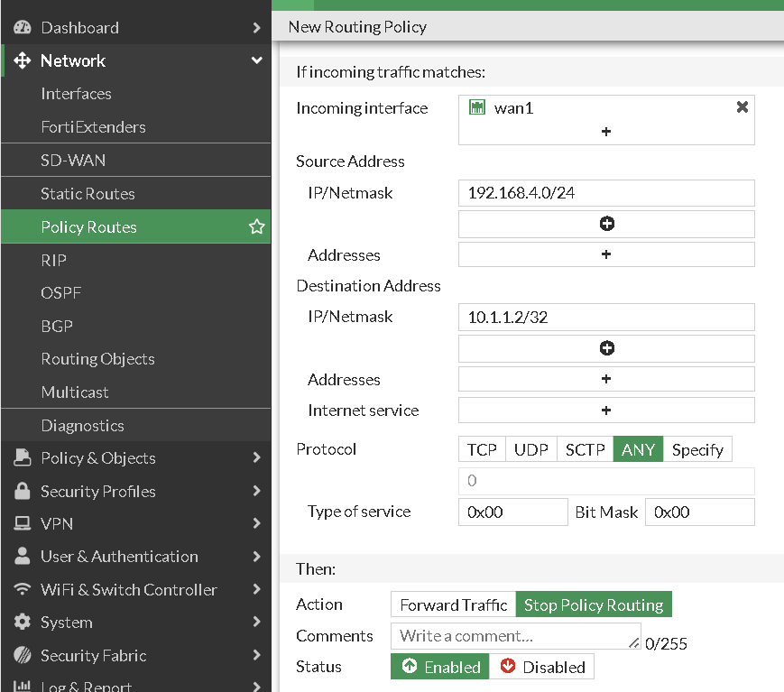Expand the VPN menu section
This screenshot has width=784, height=692.
(x=257, y=524)
